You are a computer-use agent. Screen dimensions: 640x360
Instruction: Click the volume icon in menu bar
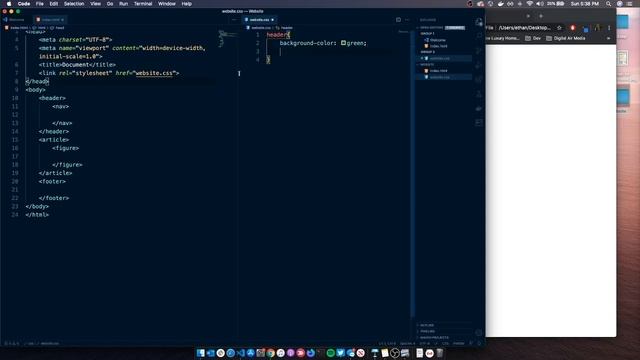pos(540,4)
